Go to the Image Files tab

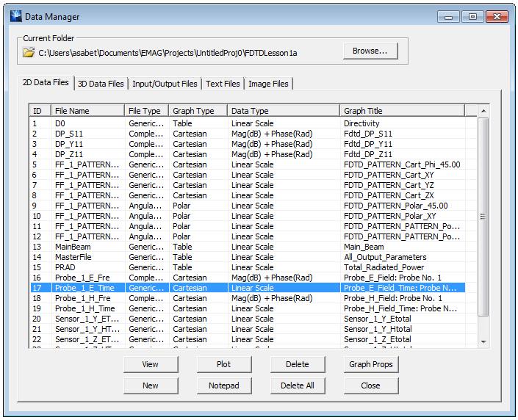pyautogui.click(x=268, y=84)
